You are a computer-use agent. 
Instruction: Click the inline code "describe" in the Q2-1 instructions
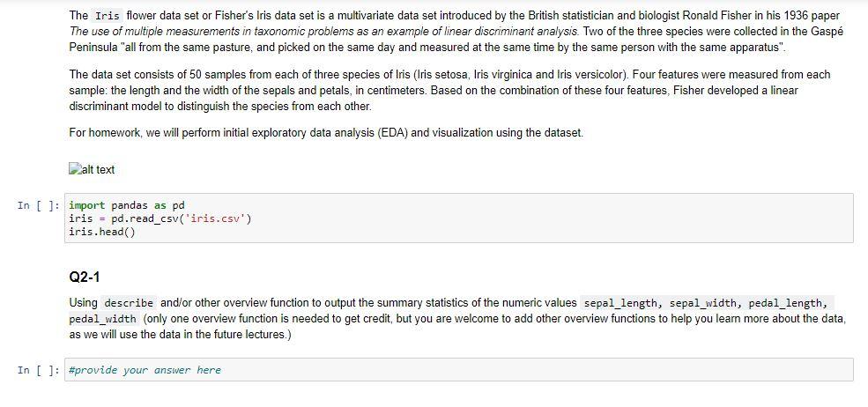click(x=129, y=303)
